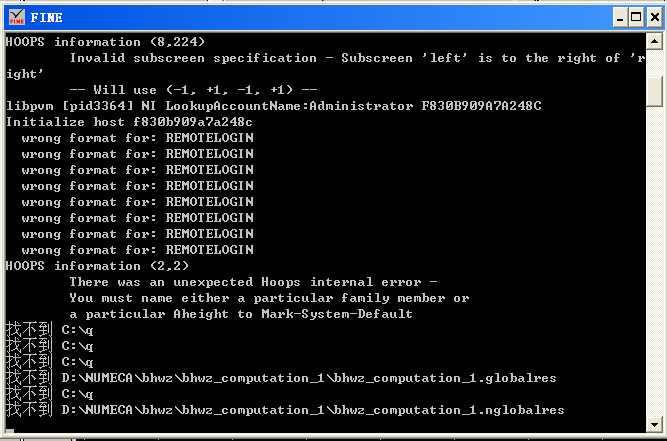
Task: Click the bhwz_computation_1.nglobalres file path line
Action: 312,410
